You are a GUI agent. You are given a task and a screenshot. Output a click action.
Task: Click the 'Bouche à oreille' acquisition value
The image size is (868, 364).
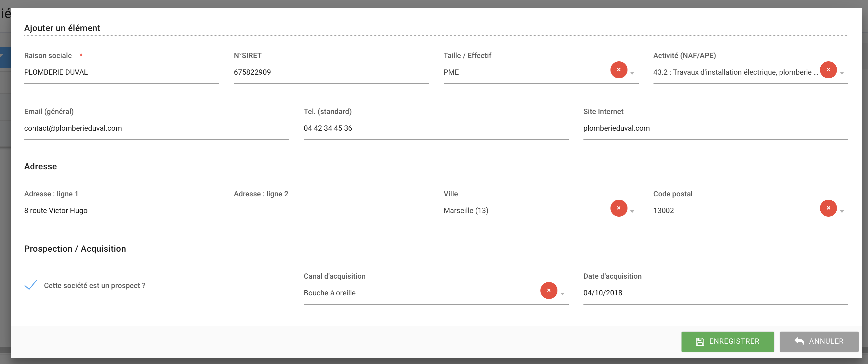click(x=330, y=293)
